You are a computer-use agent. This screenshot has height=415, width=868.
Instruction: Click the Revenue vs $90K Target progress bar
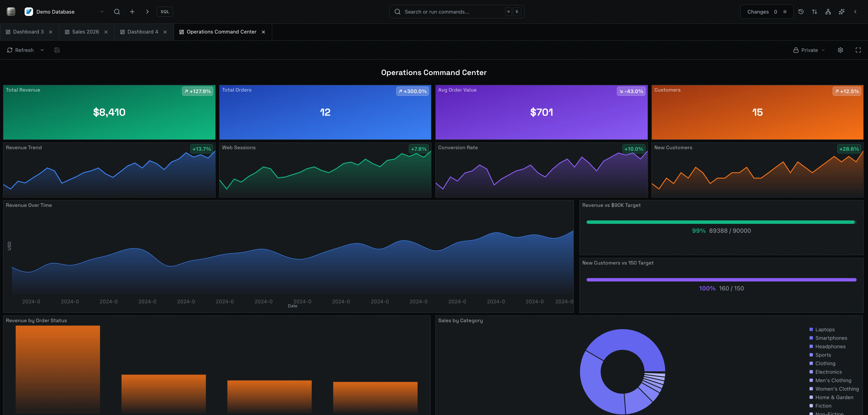click(x=721, y=222)
